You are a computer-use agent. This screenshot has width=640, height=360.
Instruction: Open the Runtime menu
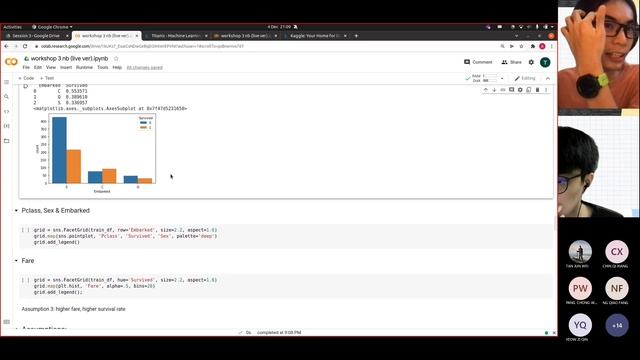pos(84,67)
